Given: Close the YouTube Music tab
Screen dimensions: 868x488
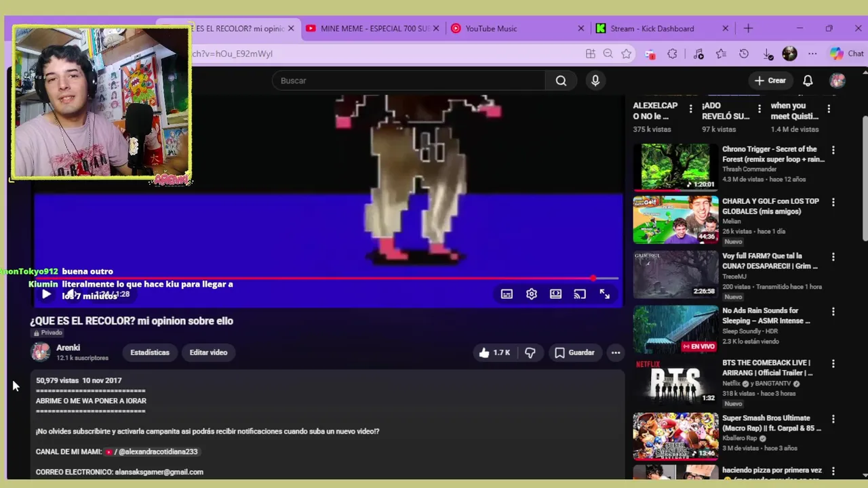Looking at the screenshot, I should pos(580,28).
